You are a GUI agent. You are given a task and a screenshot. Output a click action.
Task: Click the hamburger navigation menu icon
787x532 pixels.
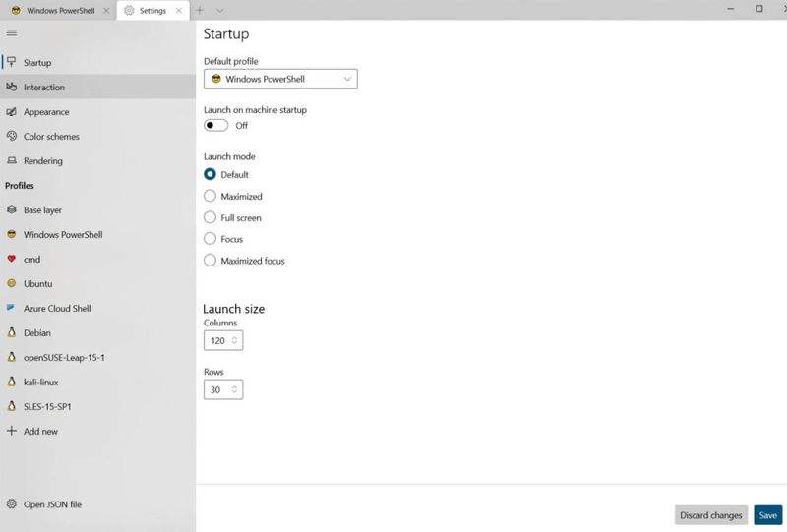12,32
